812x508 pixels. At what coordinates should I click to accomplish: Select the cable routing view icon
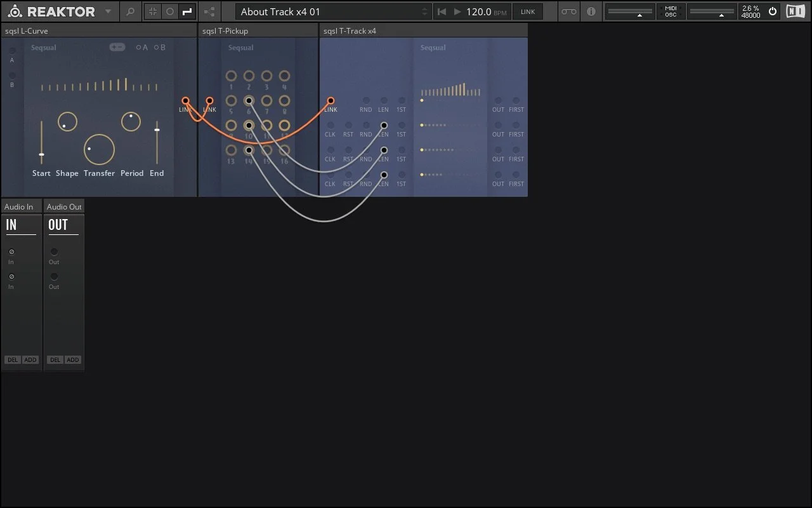coord(187,11)
